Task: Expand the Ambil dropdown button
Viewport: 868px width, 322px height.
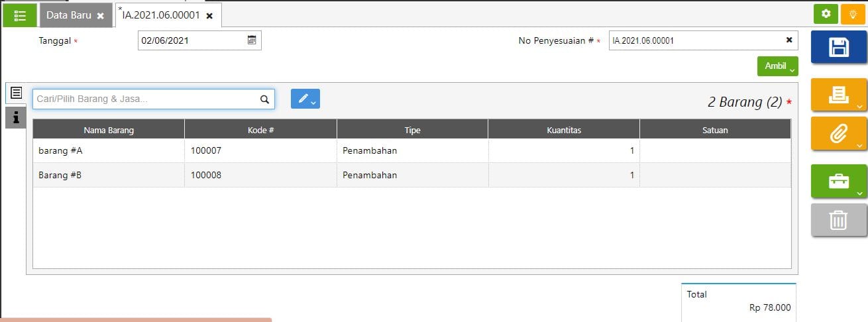Action: pos(777,66)
